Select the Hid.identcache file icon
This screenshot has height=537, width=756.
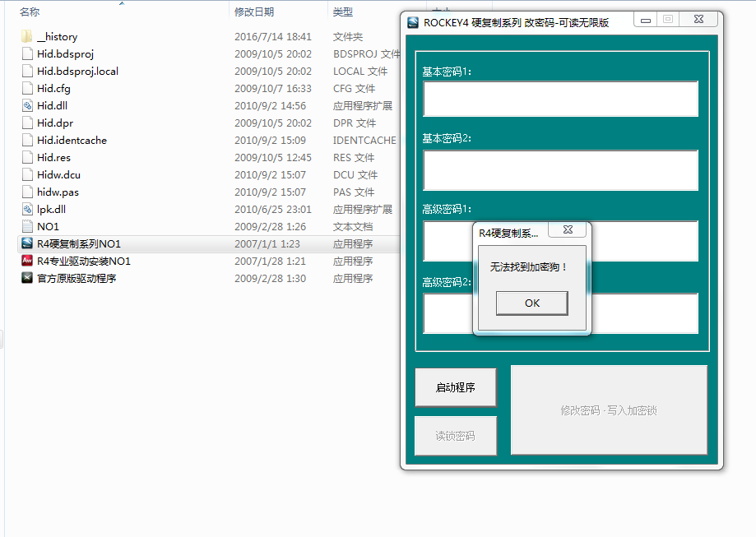pyautogui.click(x=27, y=141)
